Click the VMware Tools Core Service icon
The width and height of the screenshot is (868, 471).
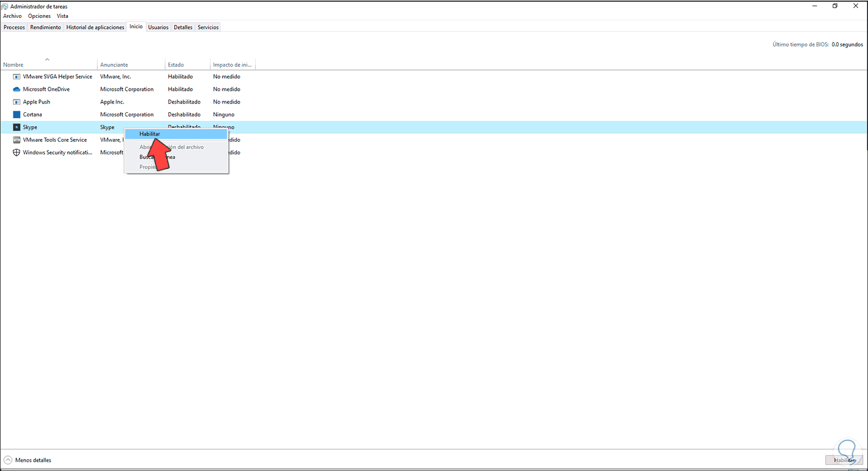click(x=17, y=140)
